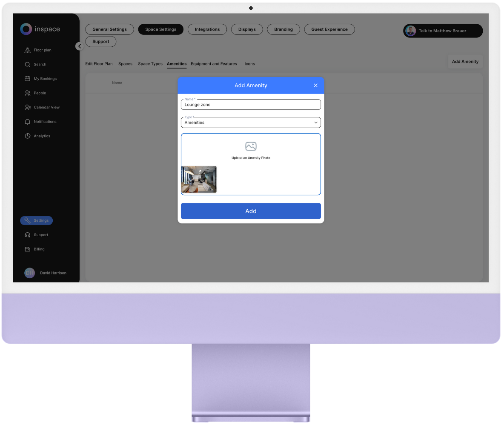Click the uploaded lounge photo thumbnail
This screenshot has height=425, width=504.
[199, 180]
